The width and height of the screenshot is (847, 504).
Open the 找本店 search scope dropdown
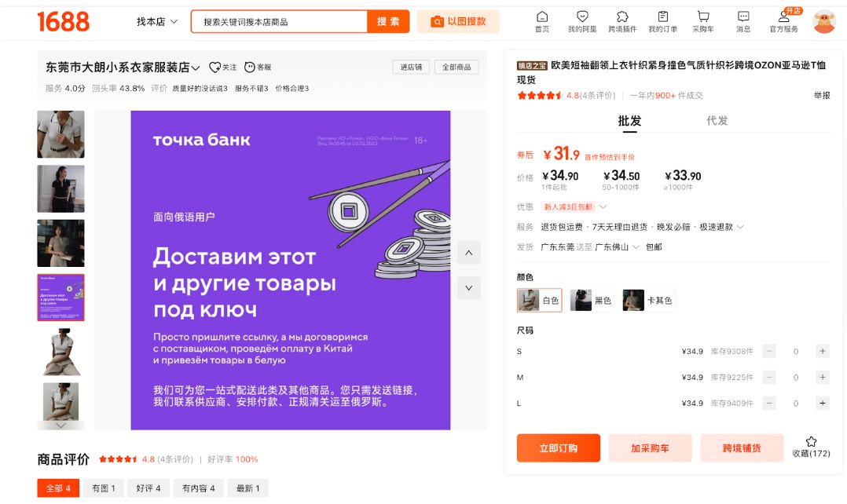156,21
